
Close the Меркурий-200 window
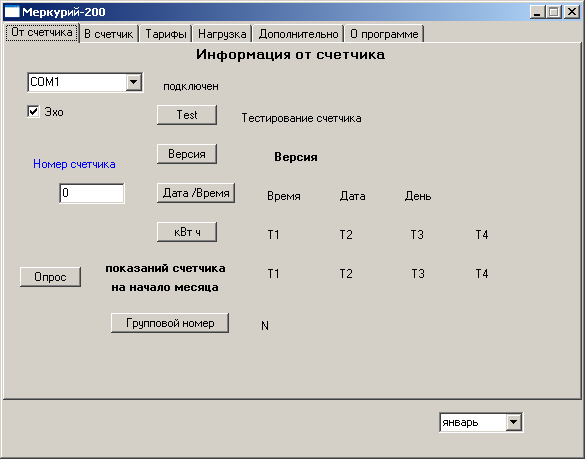click(572, 12)
